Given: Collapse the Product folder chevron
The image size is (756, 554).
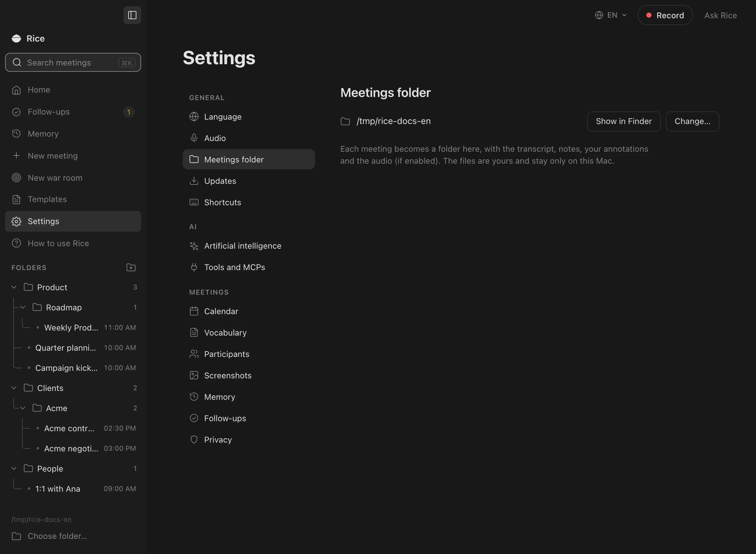Looking at the screenshot, I should tap(14, 287).
